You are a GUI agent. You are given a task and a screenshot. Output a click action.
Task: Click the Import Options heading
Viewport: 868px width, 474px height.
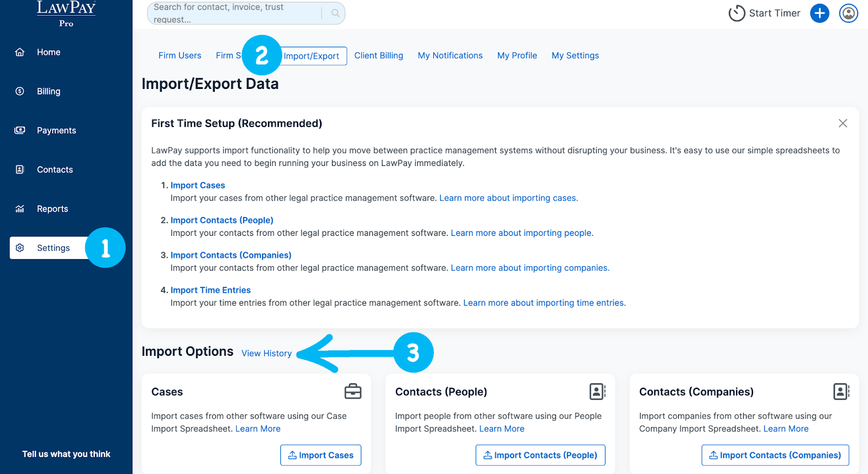[x=187, y=351]
